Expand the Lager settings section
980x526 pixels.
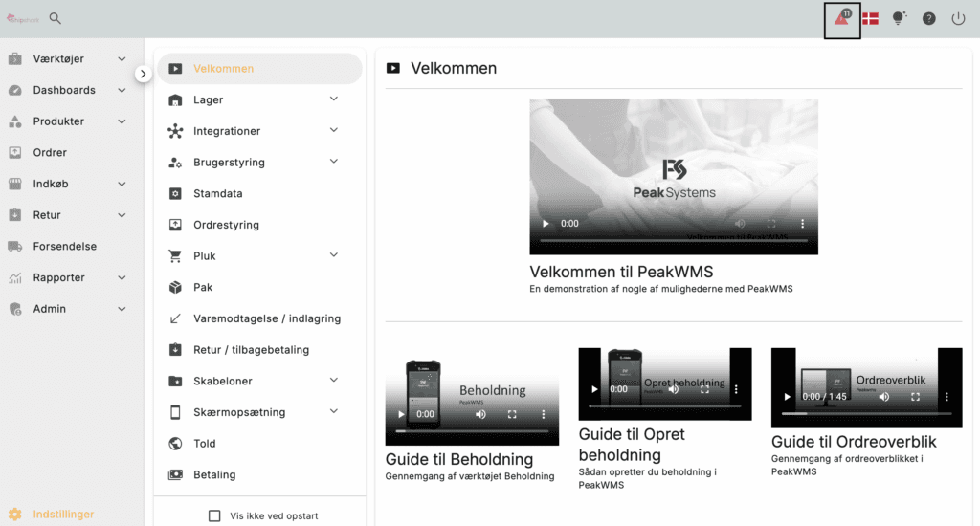pyautogui.click(x=333, y=99)
